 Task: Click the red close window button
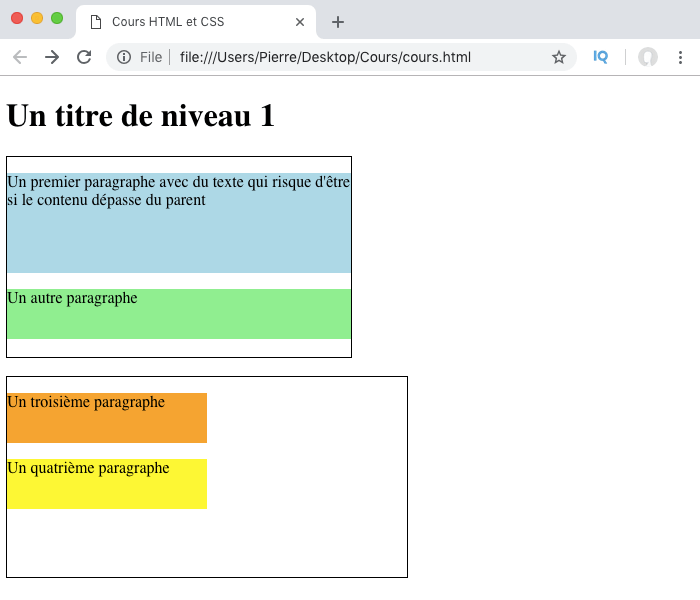point(17,18)
